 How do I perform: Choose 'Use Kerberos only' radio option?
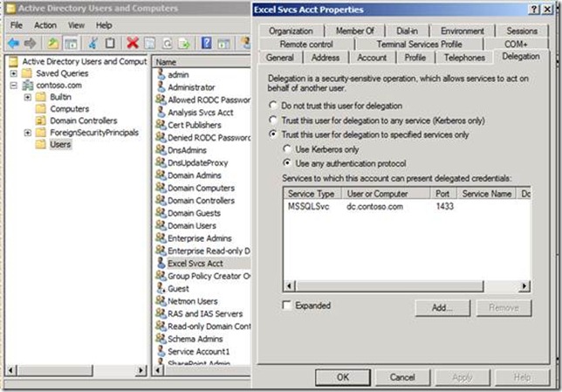point(289,149)
